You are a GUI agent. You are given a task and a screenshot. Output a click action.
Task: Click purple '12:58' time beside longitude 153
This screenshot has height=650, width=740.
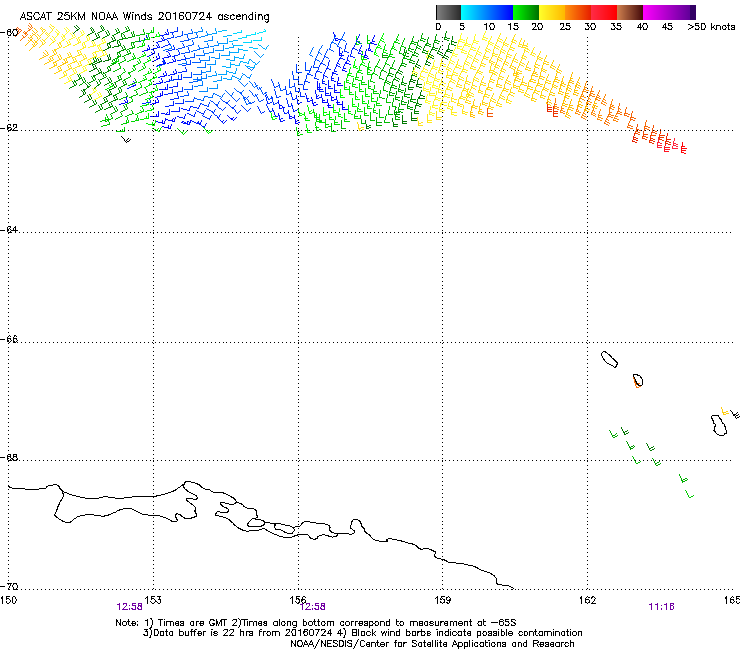[129, 607]
